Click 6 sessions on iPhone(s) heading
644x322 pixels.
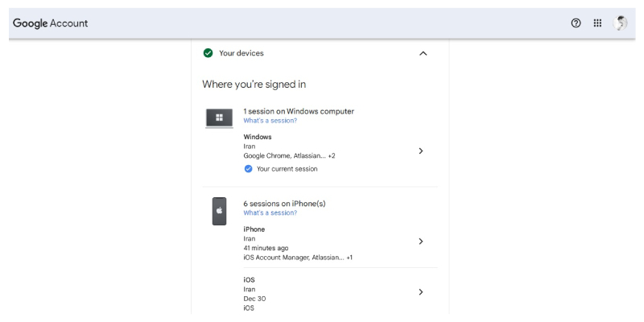pyautogui.click(x=284, y=204)
